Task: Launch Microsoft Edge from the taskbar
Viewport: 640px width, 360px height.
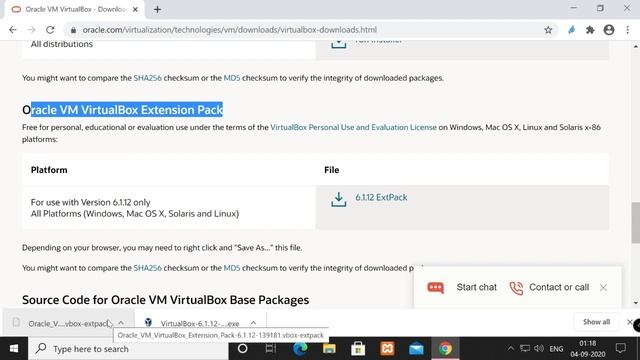Action: [300, 349]
